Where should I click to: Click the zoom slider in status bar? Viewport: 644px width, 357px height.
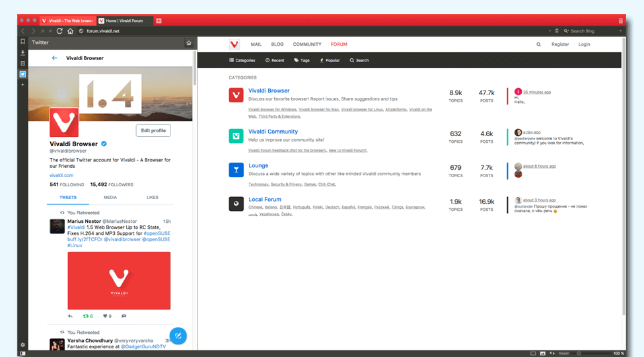coord(591,353)
